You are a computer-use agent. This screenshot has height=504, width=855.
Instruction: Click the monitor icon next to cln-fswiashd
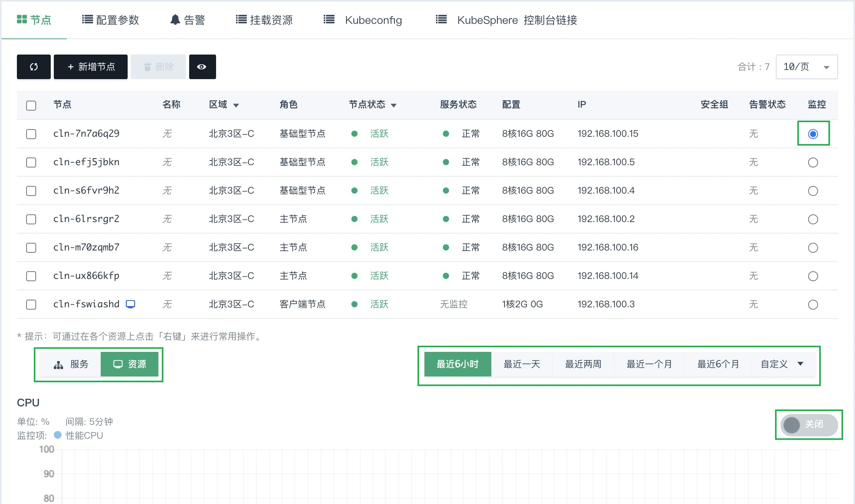(131, 304)
